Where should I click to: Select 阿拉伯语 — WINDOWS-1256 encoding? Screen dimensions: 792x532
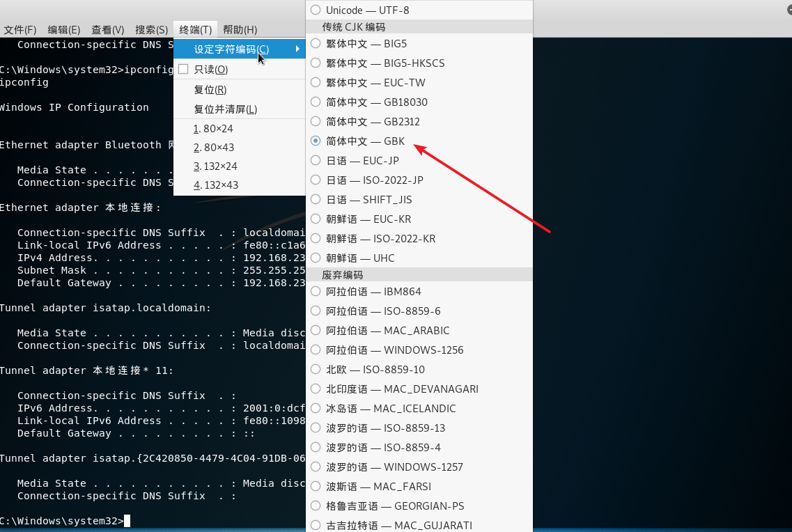pos(394,350)
